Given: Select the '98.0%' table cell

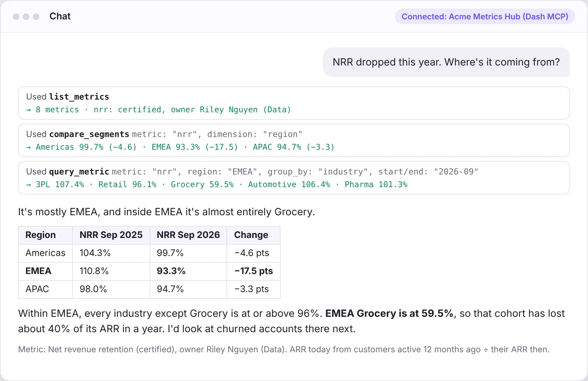Looking at the screenshot, I should pos(111,289).
